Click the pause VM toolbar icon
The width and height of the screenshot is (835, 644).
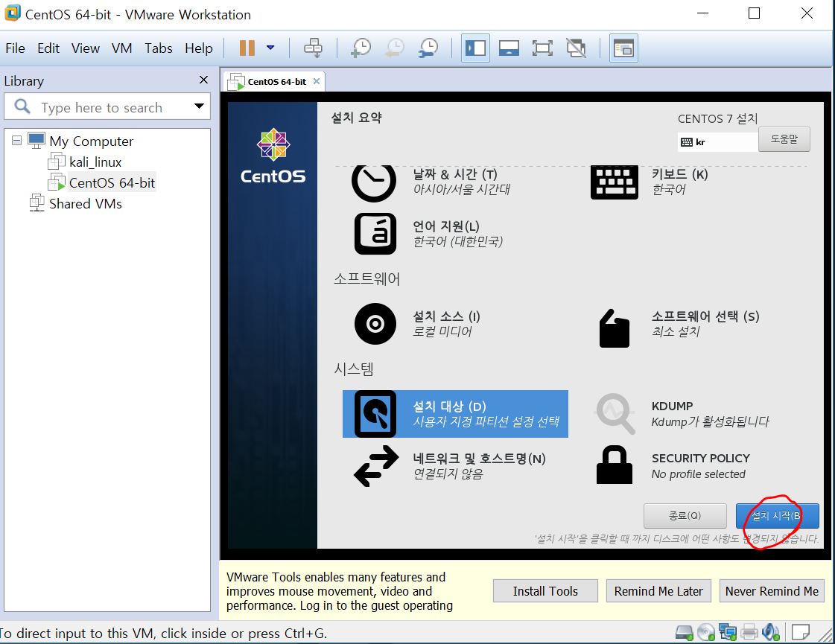coord(247,48)
